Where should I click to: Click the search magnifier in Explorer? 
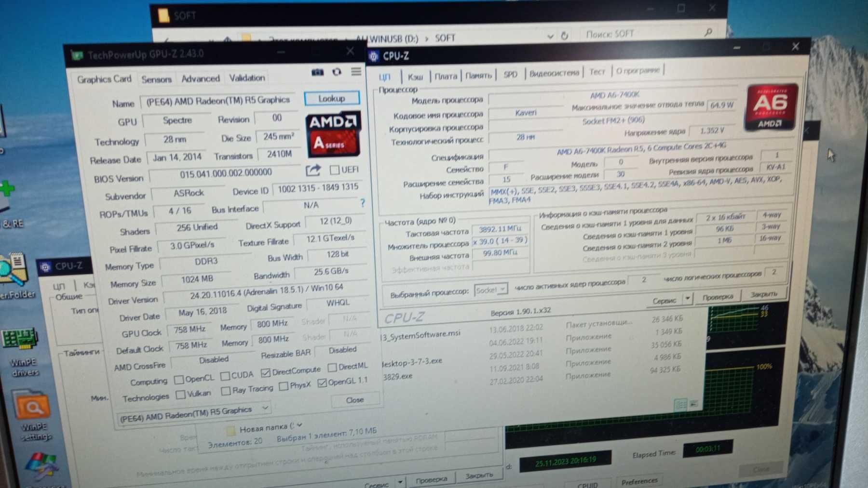point(708,32)
